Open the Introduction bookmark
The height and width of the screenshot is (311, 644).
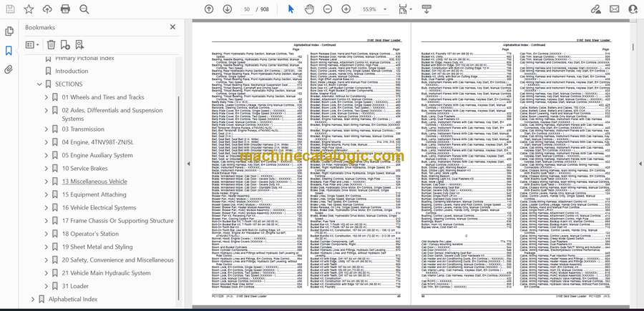click(72, 71)
